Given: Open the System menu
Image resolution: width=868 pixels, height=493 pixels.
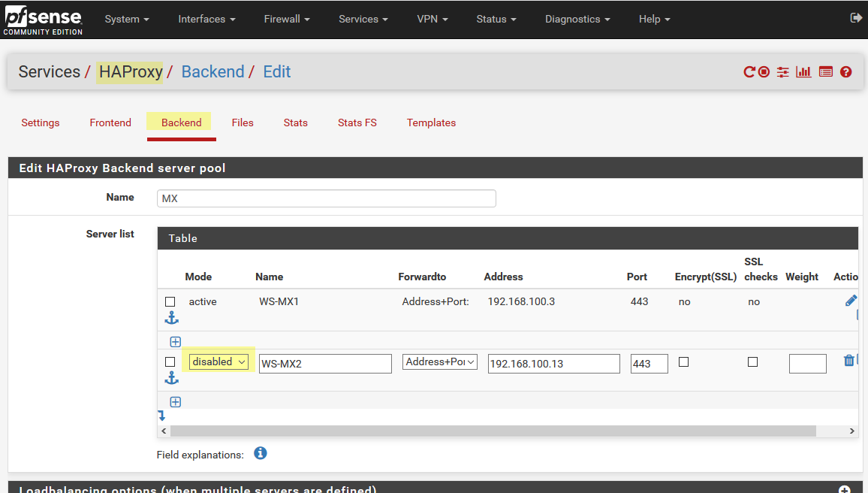Looking at the screenshot, I should pos(127,19).
